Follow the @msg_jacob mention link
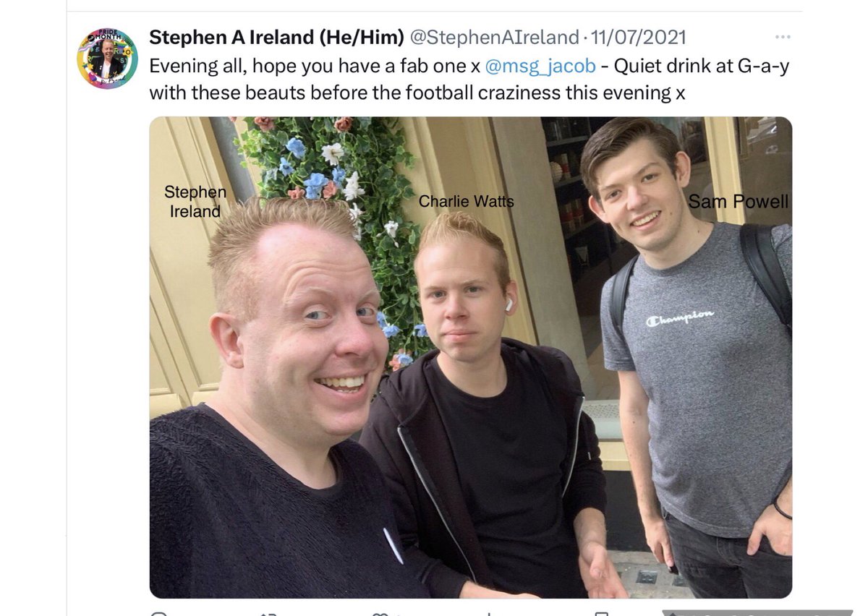The height and width of the screenshot is (616, 868). [x=540, y=66]
